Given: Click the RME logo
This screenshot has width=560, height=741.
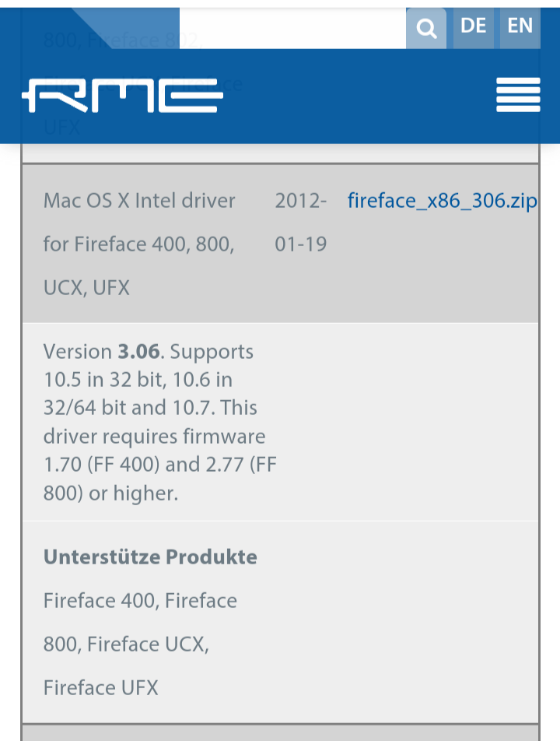Looking at the screenshot, I should 123,96.
